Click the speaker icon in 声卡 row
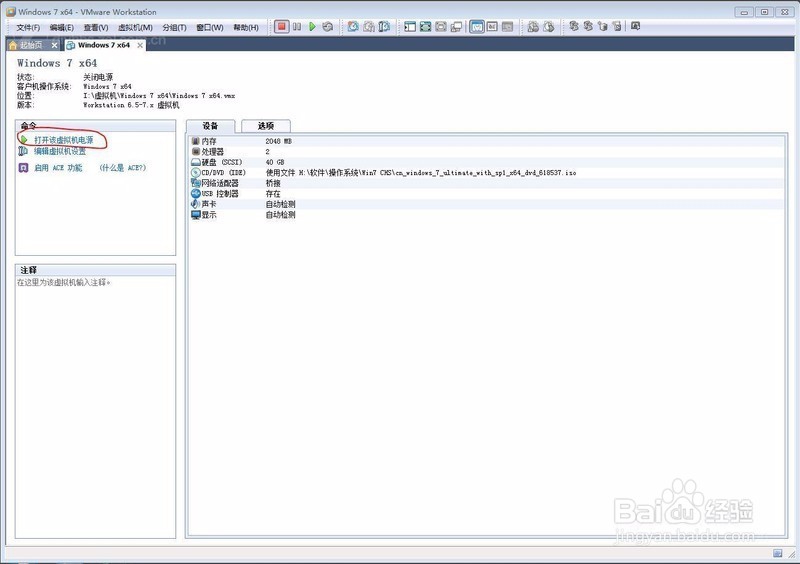Viewport: 800px width, 564px height. click(x=195, y=204)
